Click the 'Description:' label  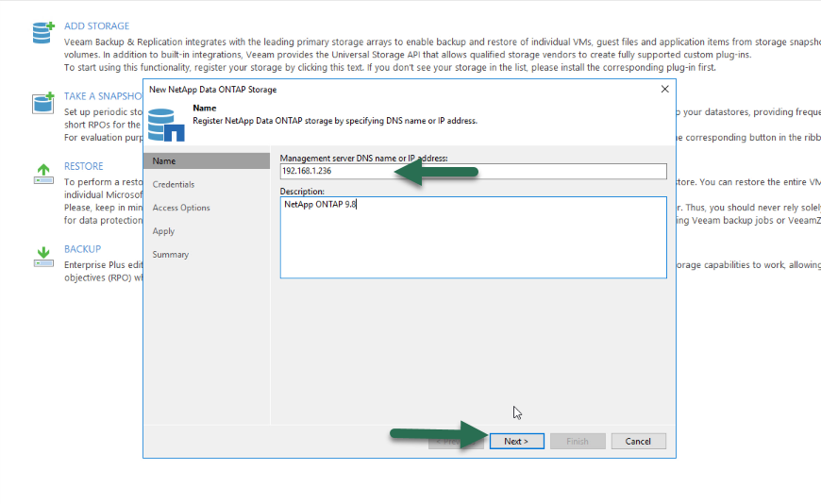[302, 192]
